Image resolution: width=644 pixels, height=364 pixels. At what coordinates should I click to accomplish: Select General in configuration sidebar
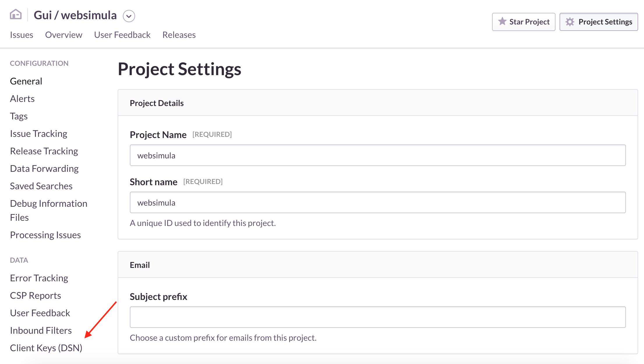point(26,81)
